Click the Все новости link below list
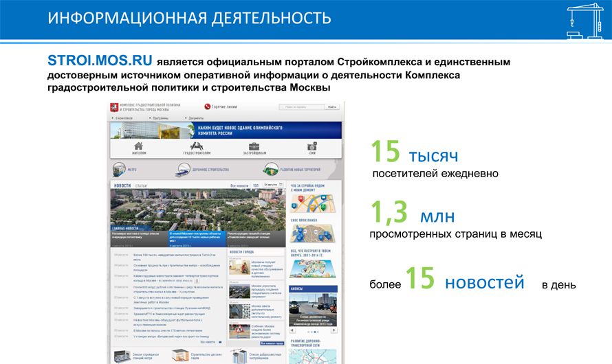 (x=208, y=342)
